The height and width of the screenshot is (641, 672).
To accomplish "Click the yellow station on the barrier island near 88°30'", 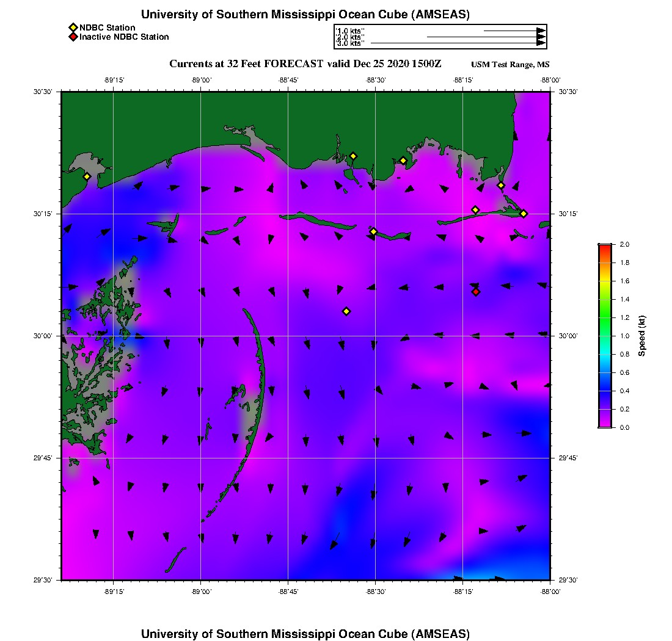I will [373, 231].
